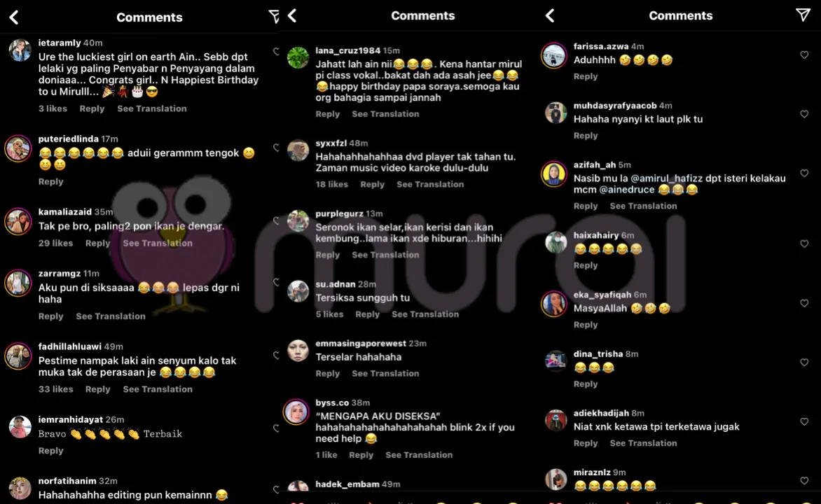Open @amirul_hafizz mention link
821x504 pixels.
pos(666,178)
